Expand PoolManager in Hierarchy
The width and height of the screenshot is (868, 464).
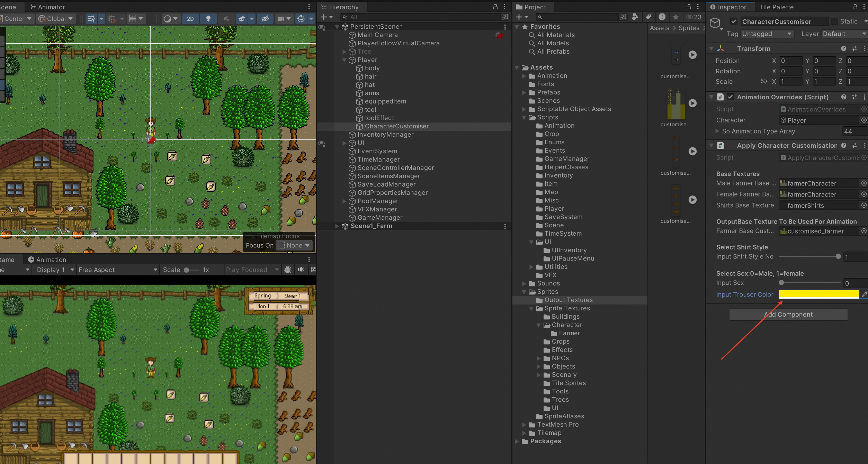(x=344, y=201)
